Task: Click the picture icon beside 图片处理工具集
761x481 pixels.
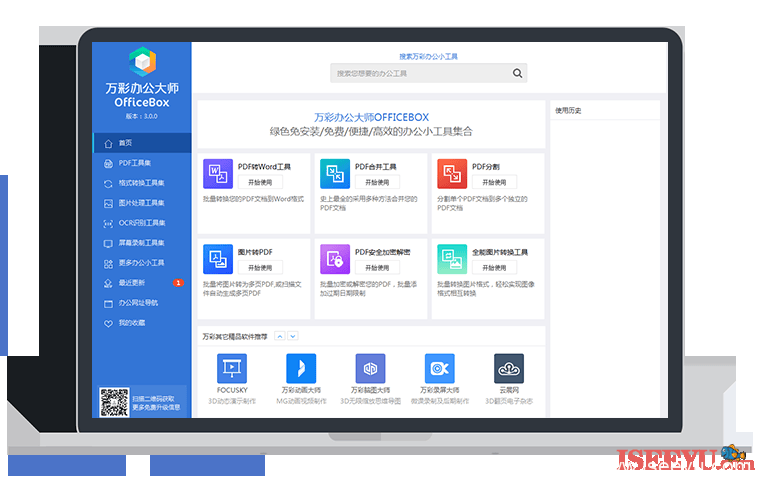Action: click(108, 203)
